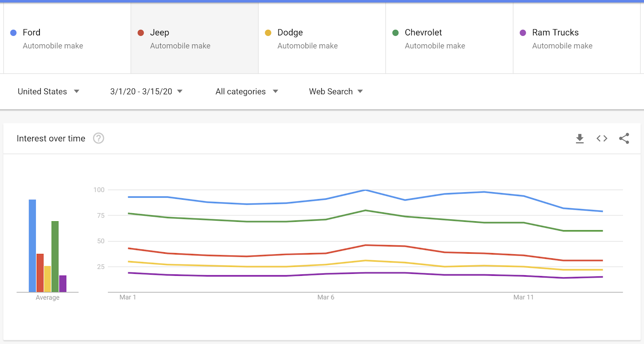Screen dimensions: 644x344
Task: Click the yellow Dodge average bar
Action: pos(47,279)
